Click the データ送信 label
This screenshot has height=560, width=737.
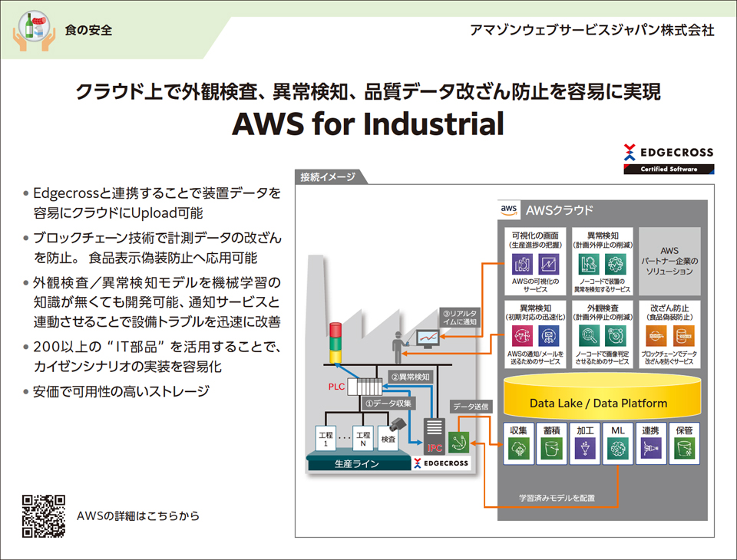pyautogui.click(x=471, y=407)
